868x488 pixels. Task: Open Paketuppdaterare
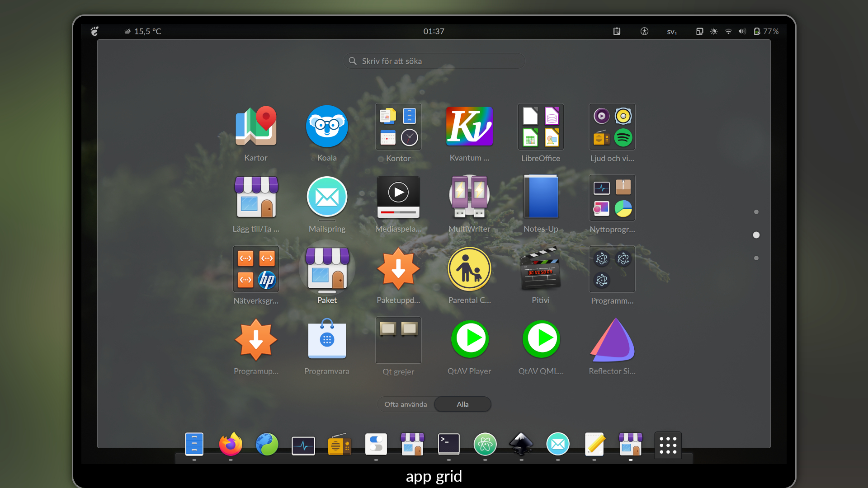click(x=398, y=269)
